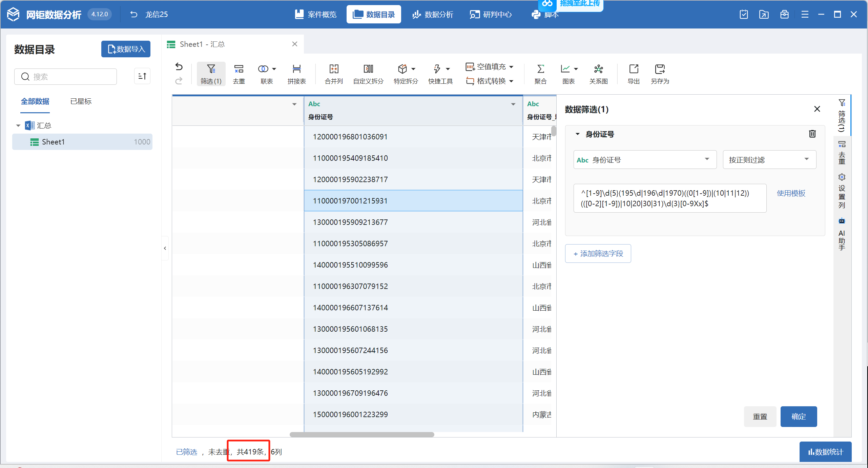Delete the 身份证号 filter with trash icon
This screenshot has height=468, width=868.
point(812,134)
